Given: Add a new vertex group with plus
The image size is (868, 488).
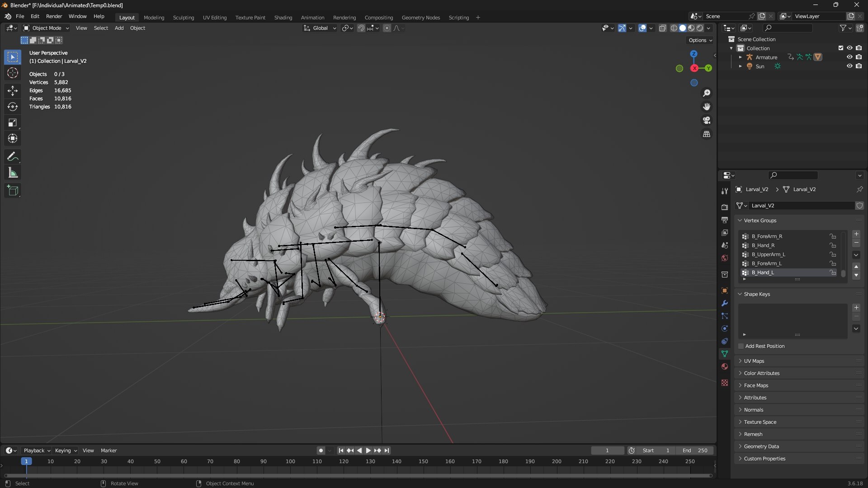Looking at the screenshot, I should pos(856,234).
